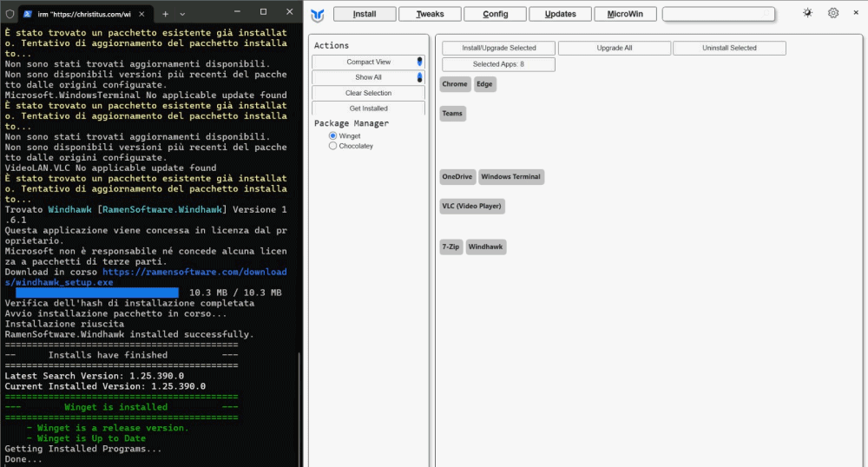Toggle Windows Terminal app selection
This screenshot has width=868, height=467.
point(511,177)
